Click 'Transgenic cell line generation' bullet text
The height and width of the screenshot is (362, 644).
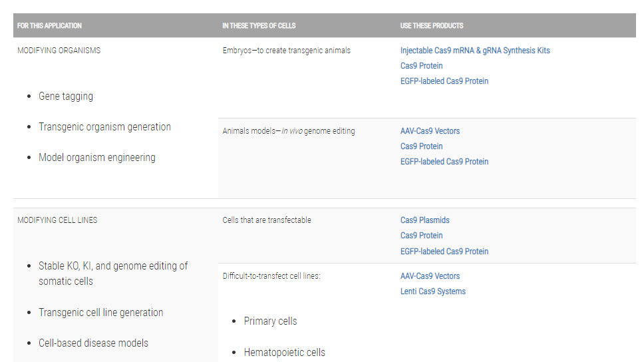100,313
